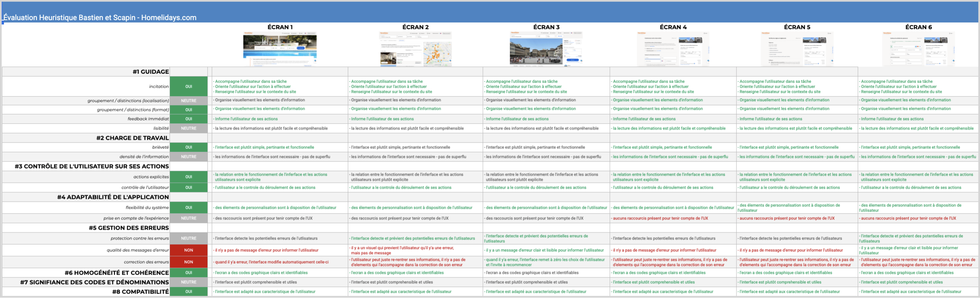
Task: Click the 'correction des erreurs' row label
Action: click(x=146, y=262)
